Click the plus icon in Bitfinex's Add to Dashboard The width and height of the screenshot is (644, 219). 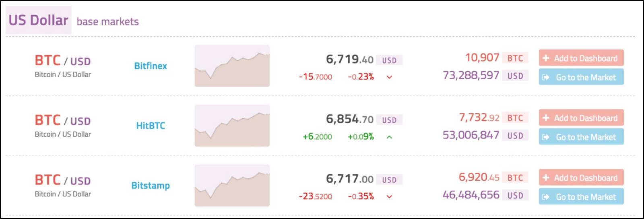pyautogui.click(x=546, y=58)
